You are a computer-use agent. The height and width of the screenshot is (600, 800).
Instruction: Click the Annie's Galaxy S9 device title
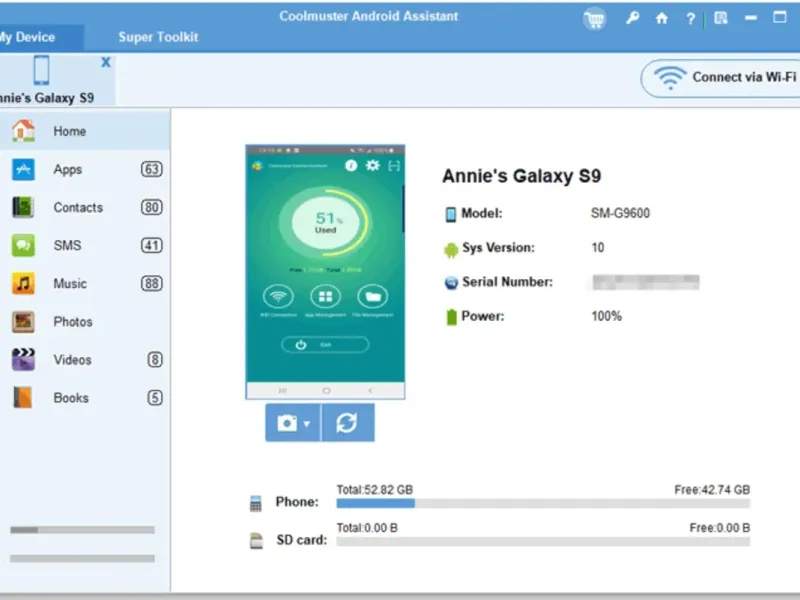pyautogui.click(x=521, y=176)
